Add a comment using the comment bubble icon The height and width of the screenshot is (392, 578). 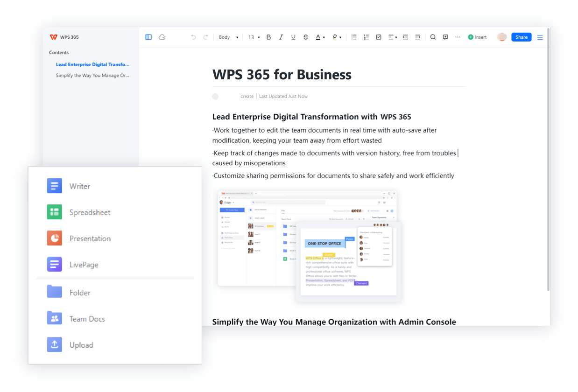point(445,37)
